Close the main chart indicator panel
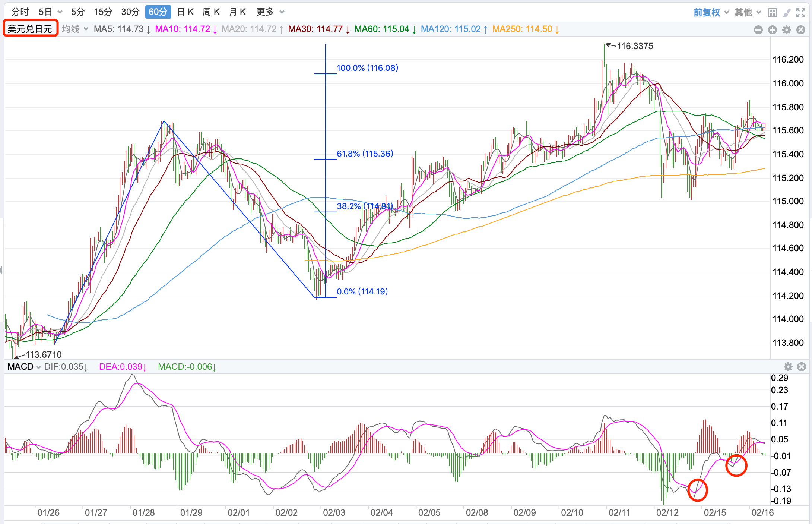Viewport: 812px width, 524px height. (801, 30)
